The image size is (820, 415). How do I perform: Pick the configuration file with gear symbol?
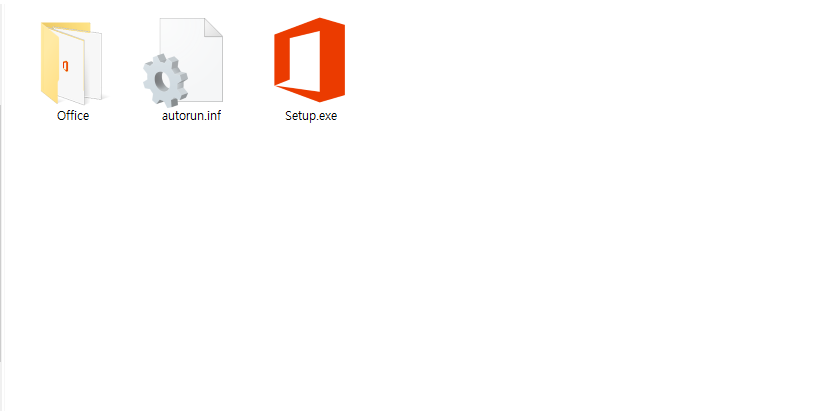click(x=183, y=62)
